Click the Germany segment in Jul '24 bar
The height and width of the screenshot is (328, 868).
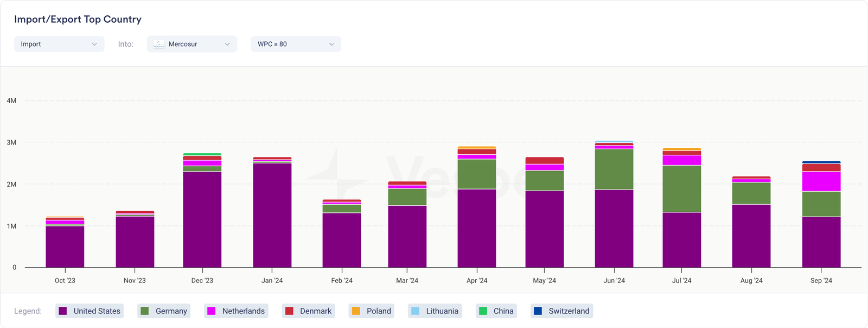[682, 188]
